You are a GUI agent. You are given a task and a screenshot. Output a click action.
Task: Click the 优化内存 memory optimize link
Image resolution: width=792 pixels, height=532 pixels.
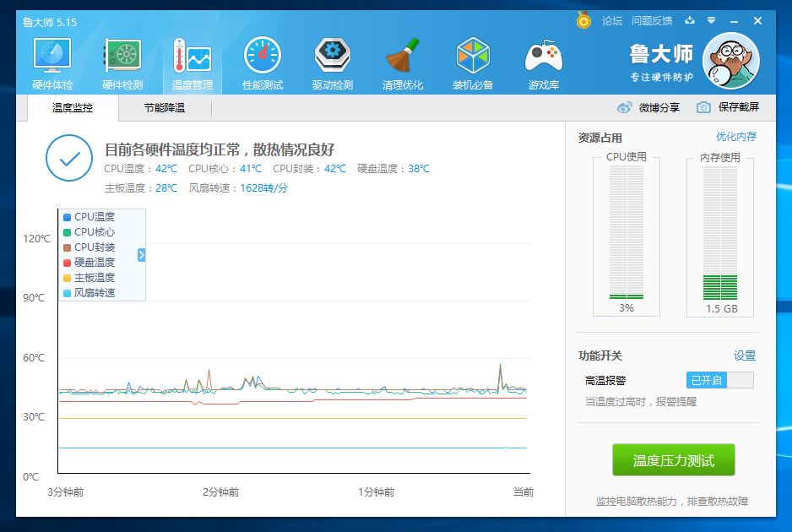tap(736, 135)
